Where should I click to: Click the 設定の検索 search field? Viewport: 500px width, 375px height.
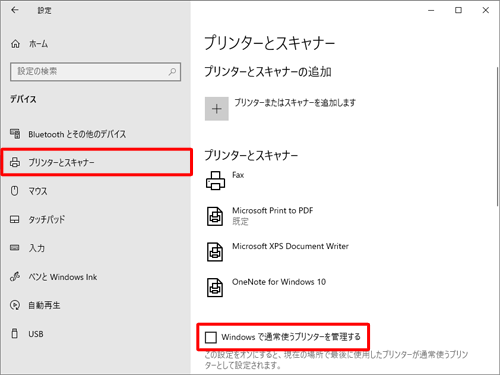[x=96, y=71]
